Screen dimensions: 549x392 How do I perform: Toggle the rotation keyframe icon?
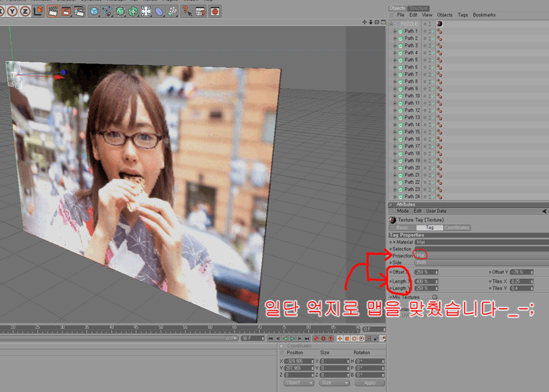354,338
